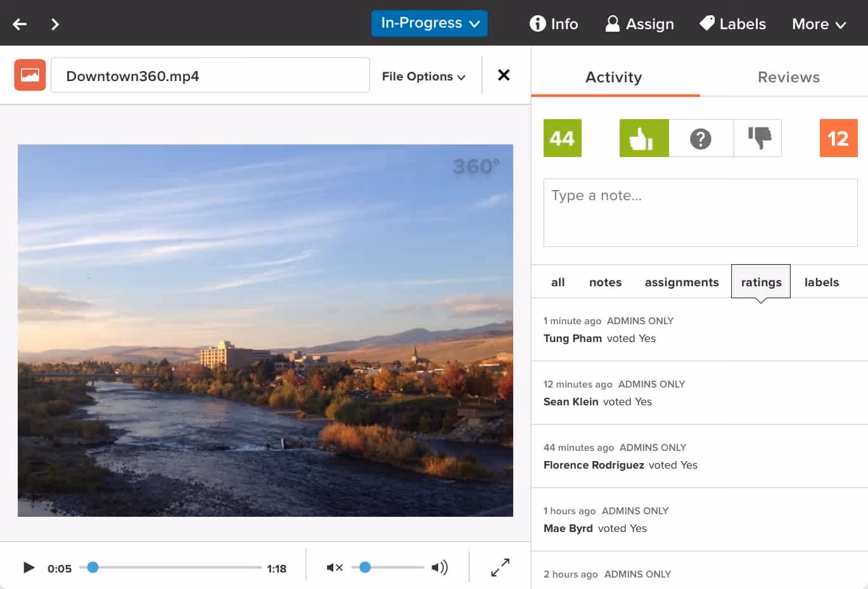The height and width of the screenshot is (589, 868).
Task: Select Florence Rodriguez voted Yes entry
Action: (x=699, y=457)
